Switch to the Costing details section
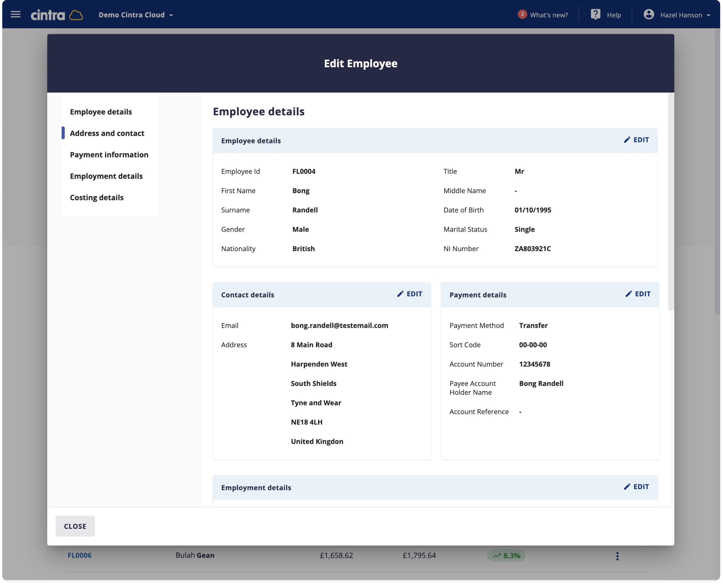Image resolution: width=723 pixels, height=588 pixels. [x=97, y=197]
